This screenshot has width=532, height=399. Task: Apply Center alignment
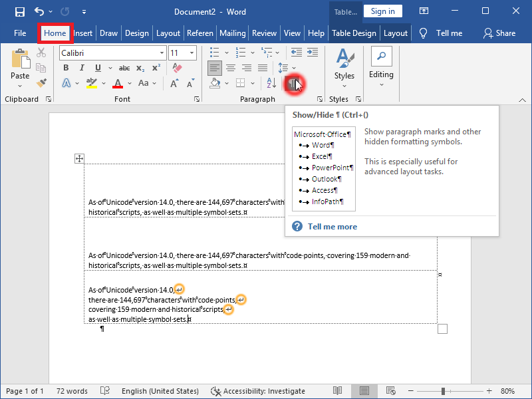pyautogui.click(x=229, y=67)
